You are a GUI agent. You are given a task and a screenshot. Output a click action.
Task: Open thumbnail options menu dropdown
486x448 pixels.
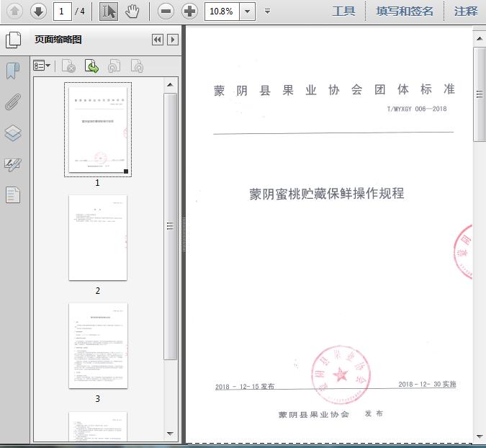click(42, 66)
